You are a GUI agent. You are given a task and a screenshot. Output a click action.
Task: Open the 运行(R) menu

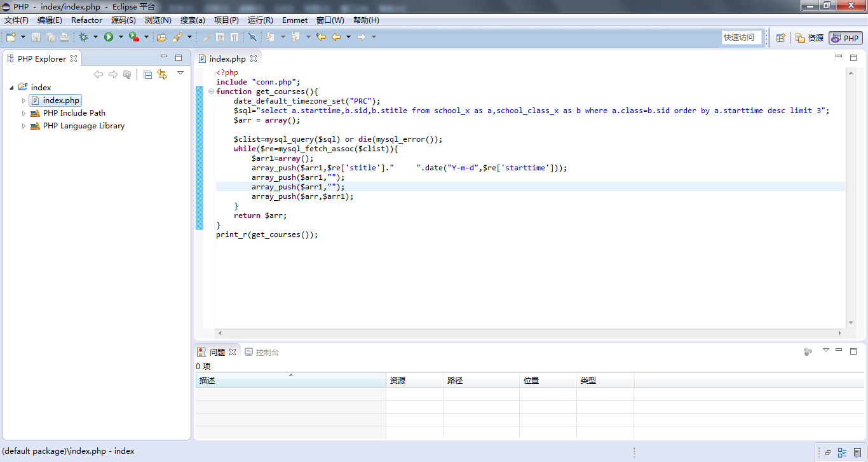coord(259,20)
